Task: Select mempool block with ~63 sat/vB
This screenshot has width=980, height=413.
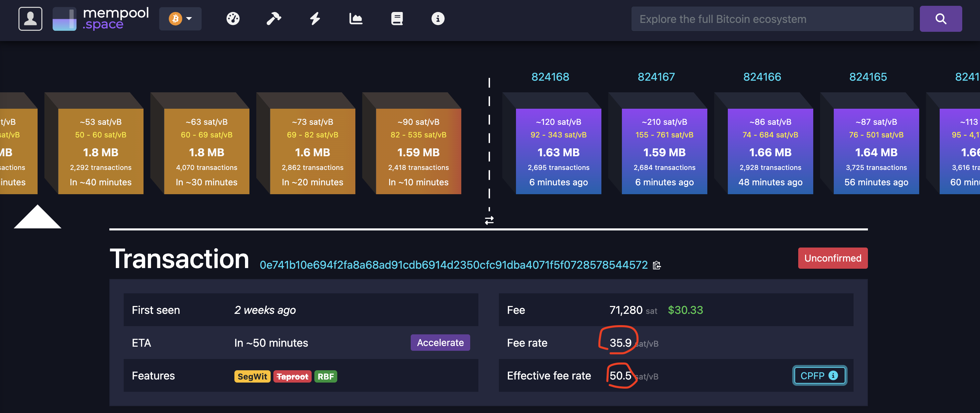Action: tap(207, 151)
